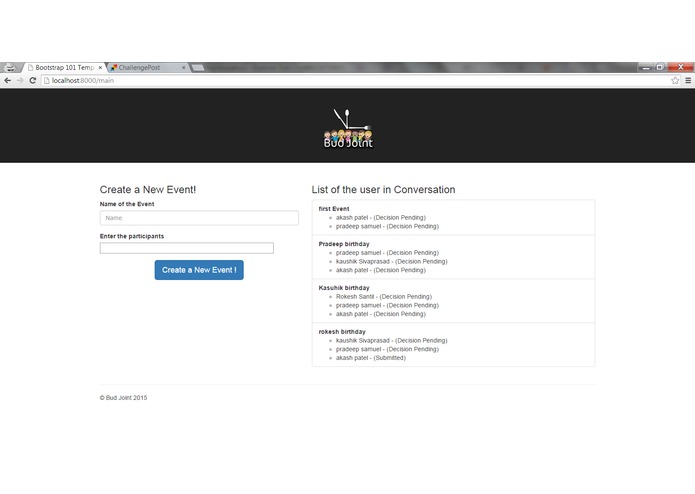
Task: Click akash patel - (Submitted) entry
Action: (x=371, y=358)
